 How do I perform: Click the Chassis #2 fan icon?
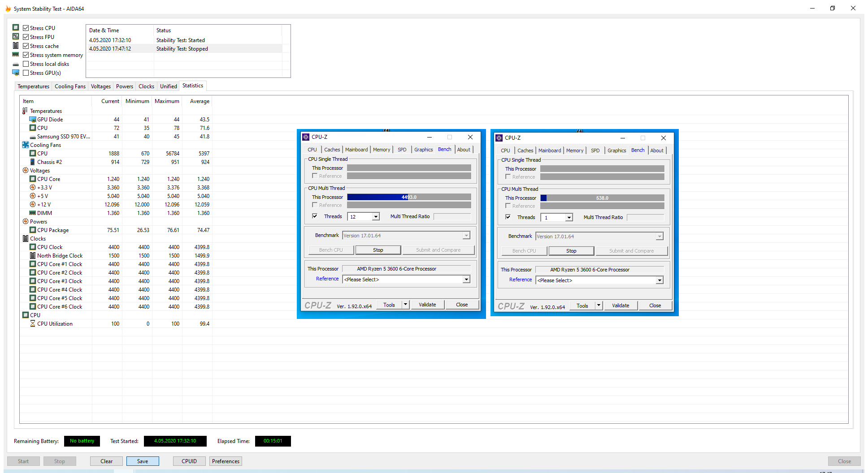(x=33, y=162)
